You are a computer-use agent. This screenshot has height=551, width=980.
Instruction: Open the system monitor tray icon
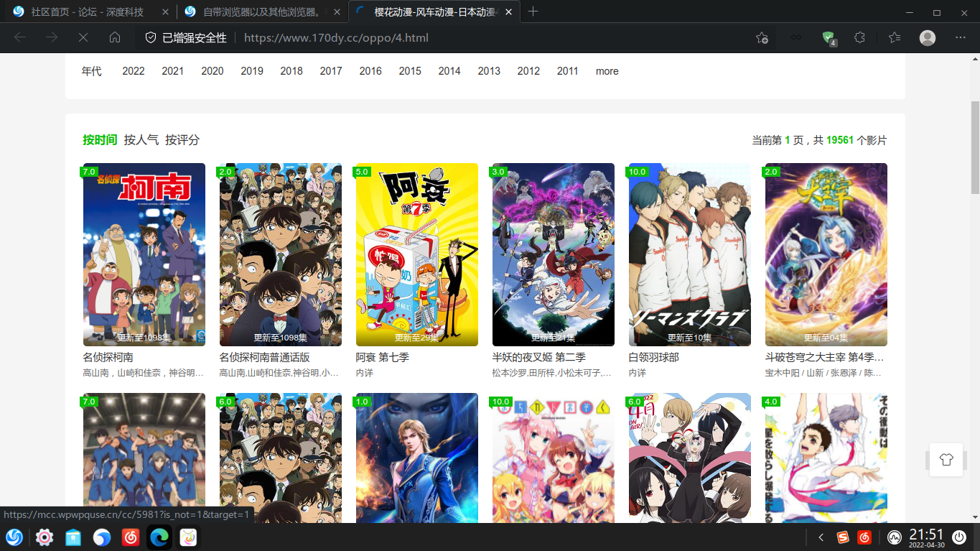pyautogui.click(x=894, y=537)
